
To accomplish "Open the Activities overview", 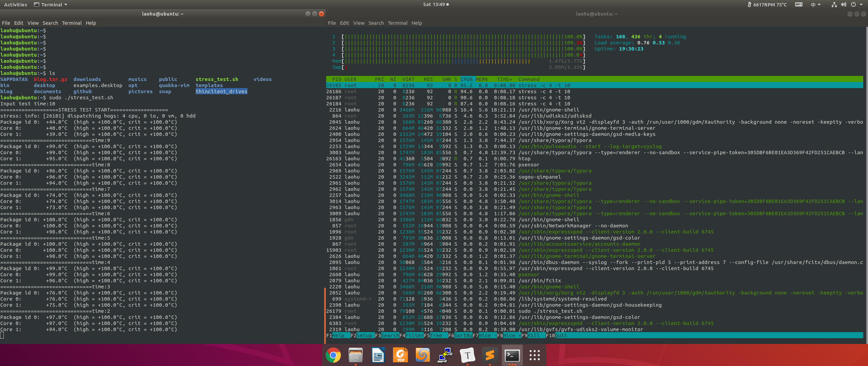I will (15, 4).
